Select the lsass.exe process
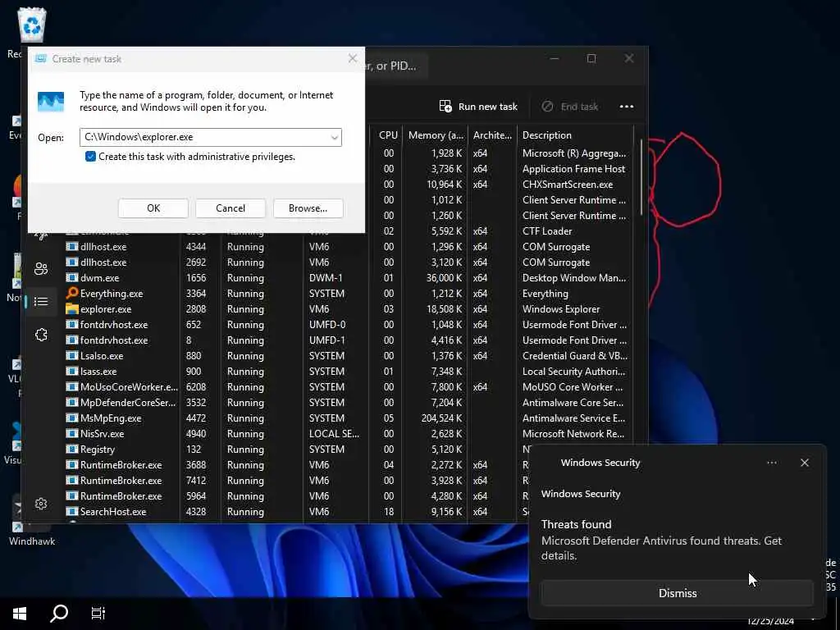Viewport: 840px width, 630px height. 348,372
